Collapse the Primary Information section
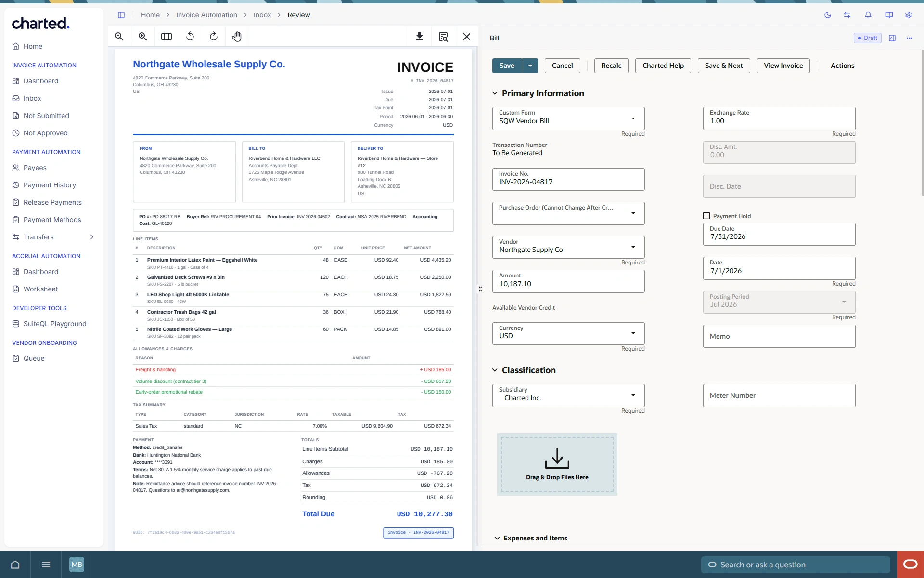This screenshot has height=578, width=924. 495,93
